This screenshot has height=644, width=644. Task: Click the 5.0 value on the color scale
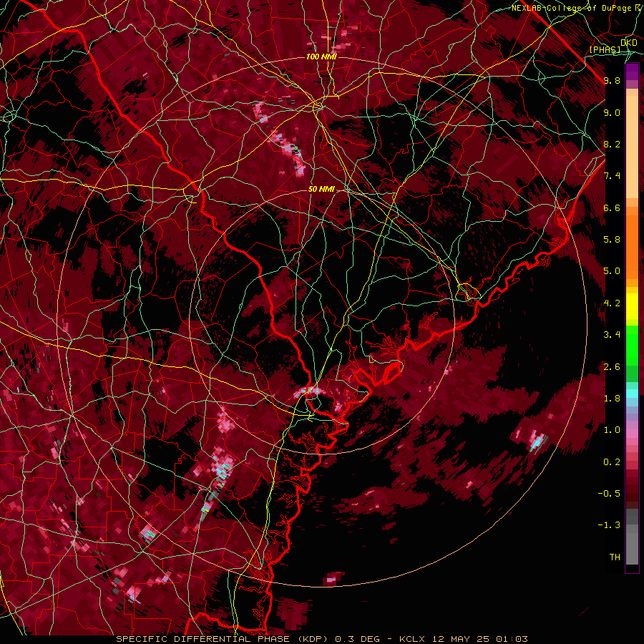[x=612, y=271]
